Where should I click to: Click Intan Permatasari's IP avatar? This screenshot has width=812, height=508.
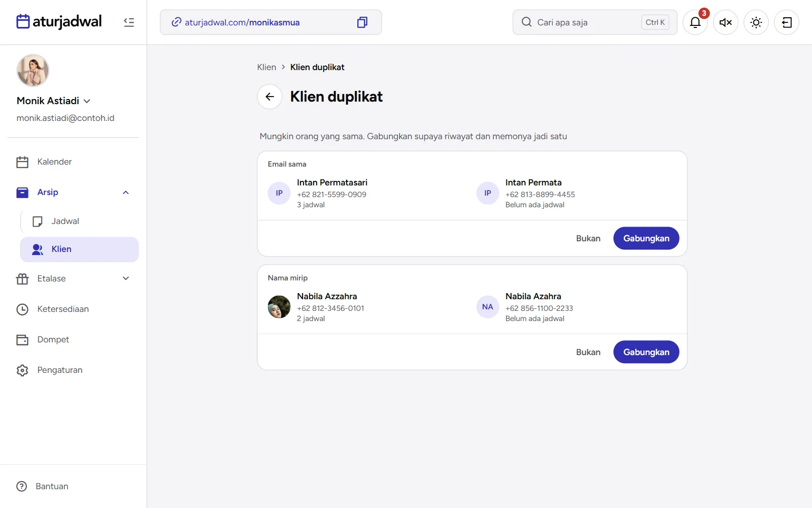(279, 193)
